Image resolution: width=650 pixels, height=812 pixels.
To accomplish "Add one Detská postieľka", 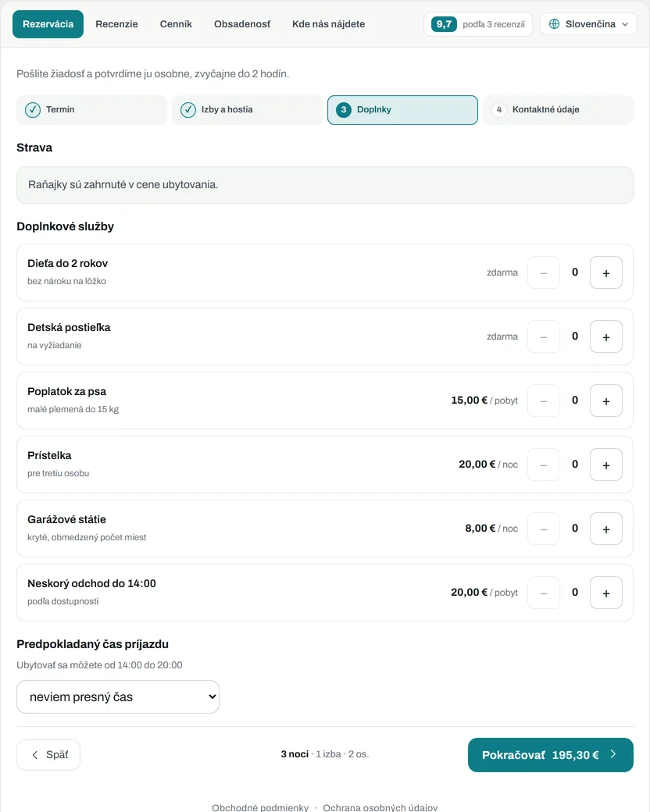I will coord(606,337).
